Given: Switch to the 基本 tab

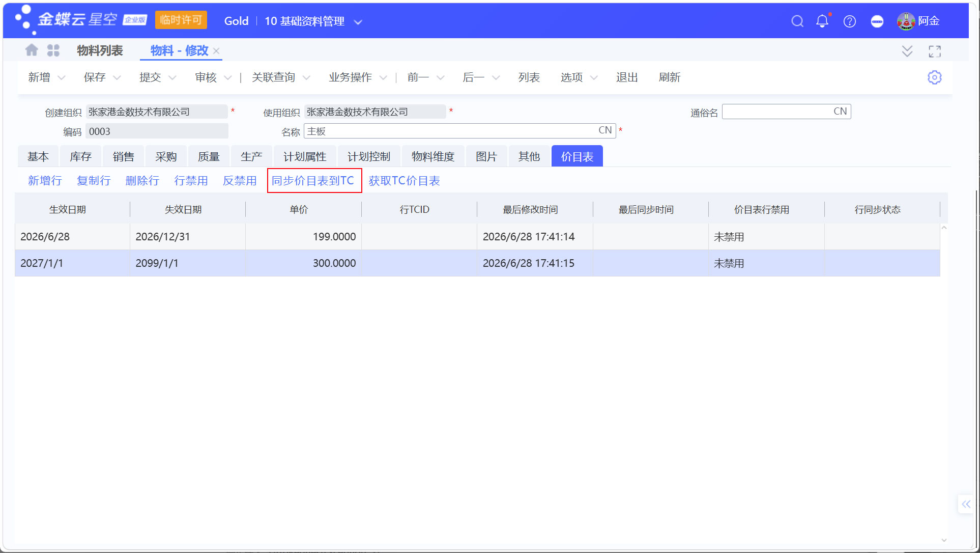Looking at the screenshot, I should [x=38, y=156].
